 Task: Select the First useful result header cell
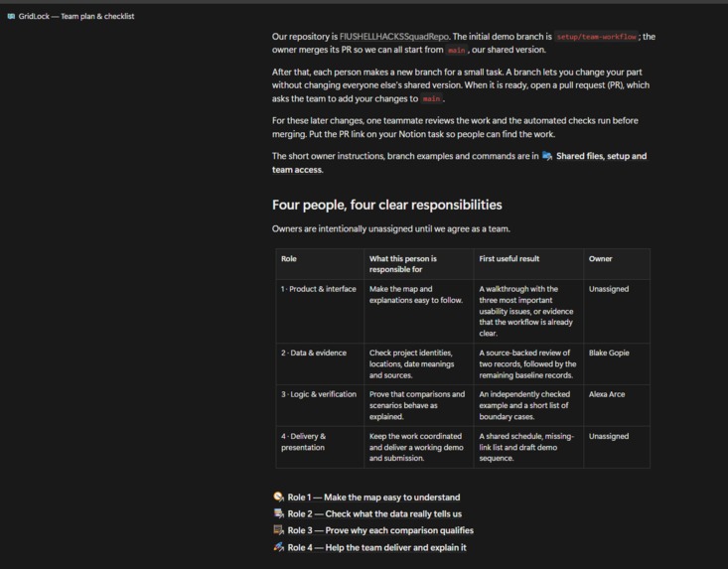click(528, 264)
